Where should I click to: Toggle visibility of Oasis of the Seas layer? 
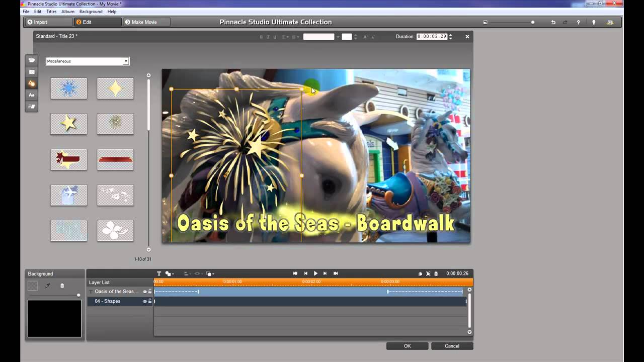coord(144,292)
